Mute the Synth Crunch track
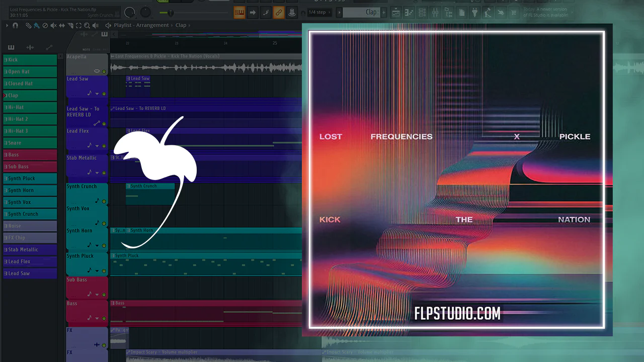 pyautogui.click(x=104, y=201)
